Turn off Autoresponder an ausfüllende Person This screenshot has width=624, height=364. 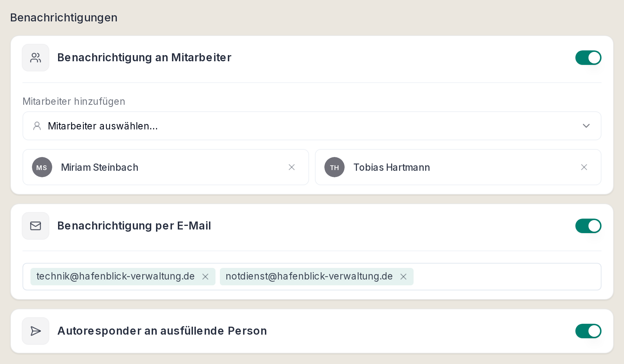(588, 331)
